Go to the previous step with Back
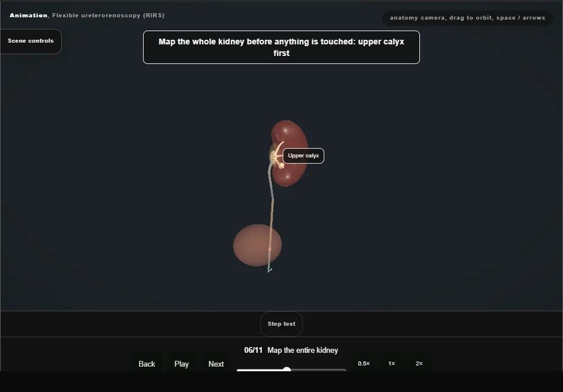Screen dimensions: 563x392 [x=147, y=364]
